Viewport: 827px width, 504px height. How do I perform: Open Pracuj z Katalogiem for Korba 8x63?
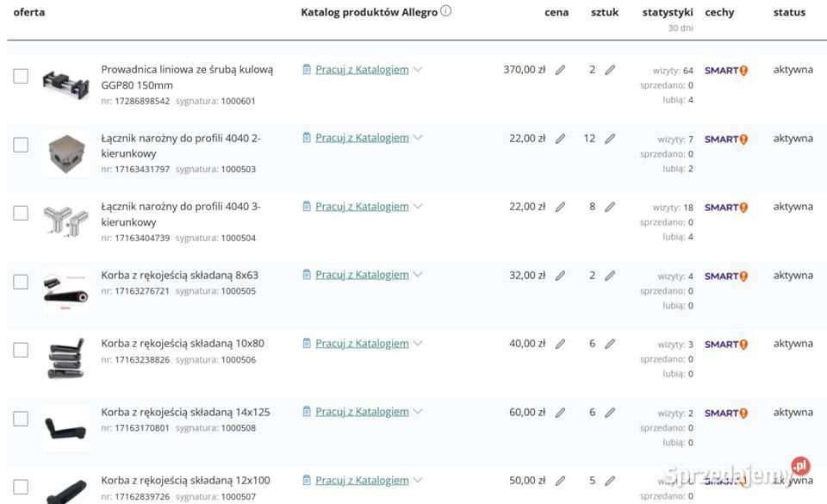coord(361,275)
